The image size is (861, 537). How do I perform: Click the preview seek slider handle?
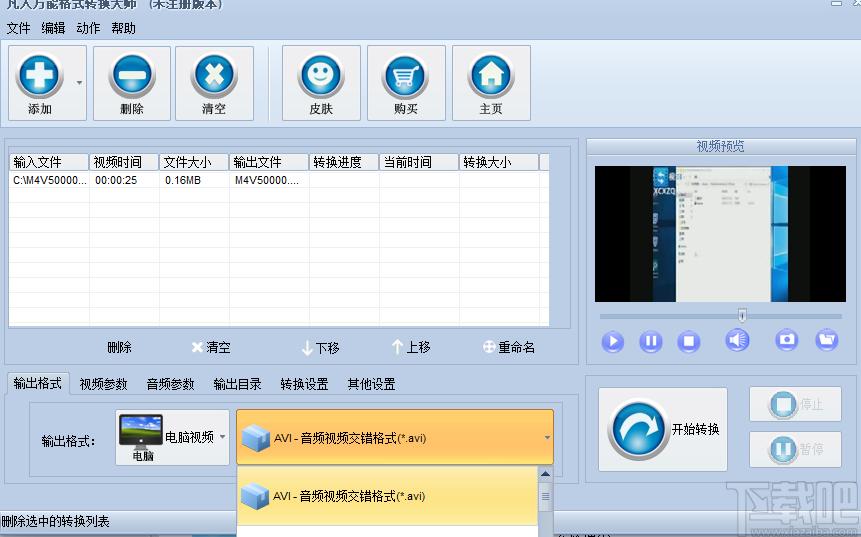click(x=742, y=316)
